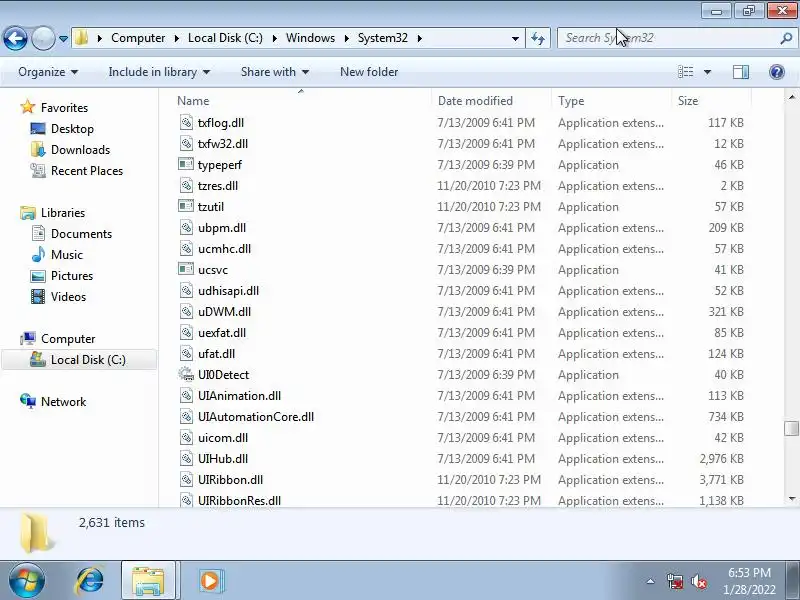The height and width of the screenshot is (600, 800).
Task: Open Documents library in navigation pane
Action: pyautogui.click(x=81, y=234)
